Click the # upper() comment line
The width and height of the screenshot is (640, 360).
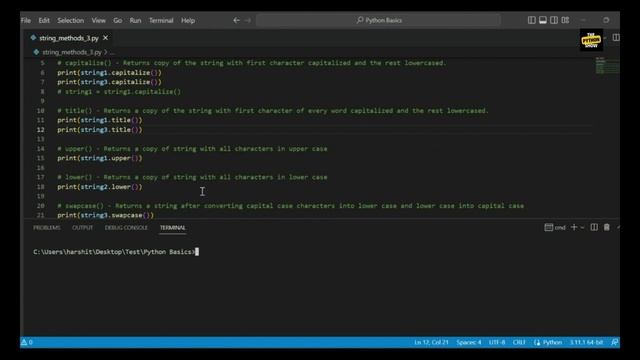click(192, 149)
